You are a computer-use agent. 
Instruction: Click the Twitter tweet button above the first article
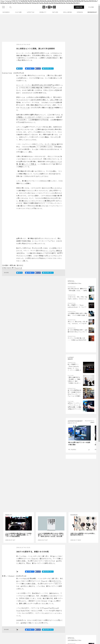coord(19,69)
